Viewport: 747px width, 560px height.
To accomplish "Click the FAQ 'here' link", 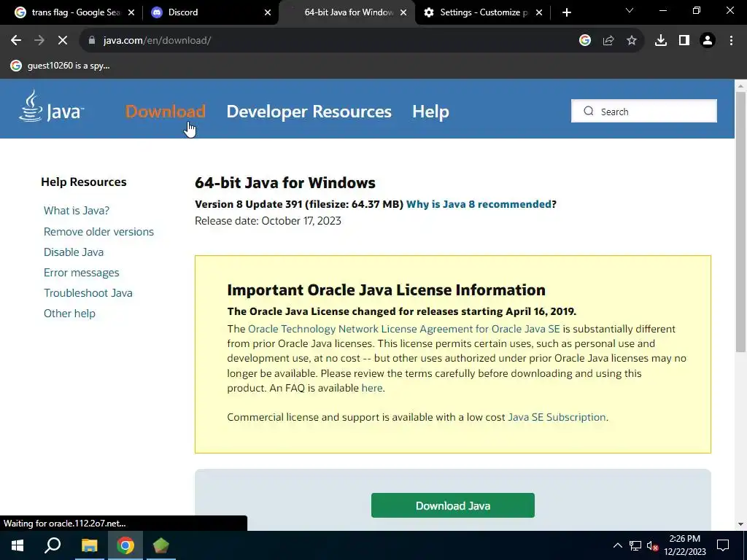I will (372, 388).
